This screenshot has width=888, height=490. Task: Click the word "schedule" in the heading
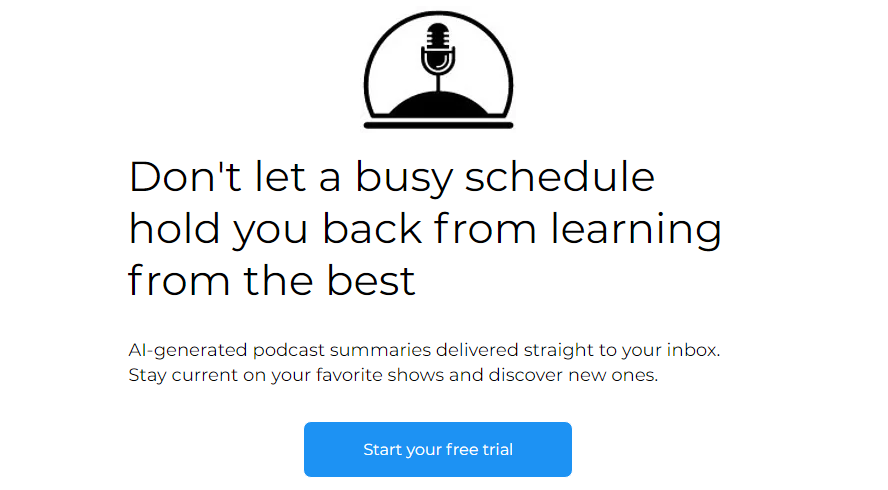pos(560,176)
